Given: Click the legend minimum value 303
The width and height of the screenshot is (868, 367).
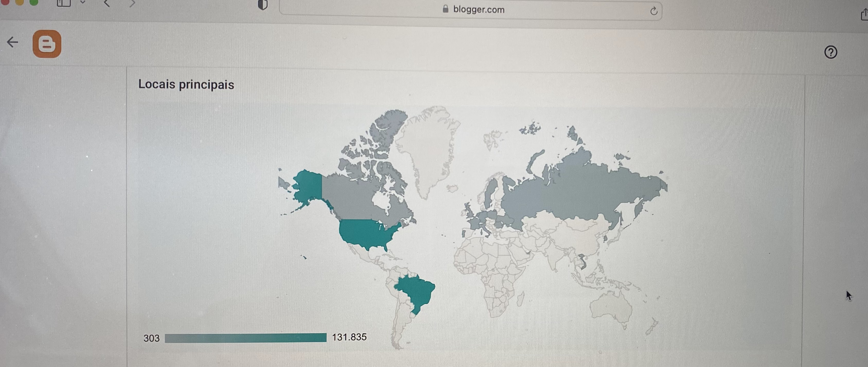Looking at the screenshot, I should (x=151, y=338).
